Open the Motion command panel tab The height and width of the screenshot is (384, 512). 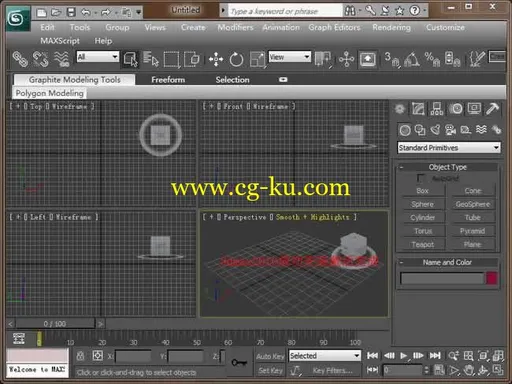[456, 109]
